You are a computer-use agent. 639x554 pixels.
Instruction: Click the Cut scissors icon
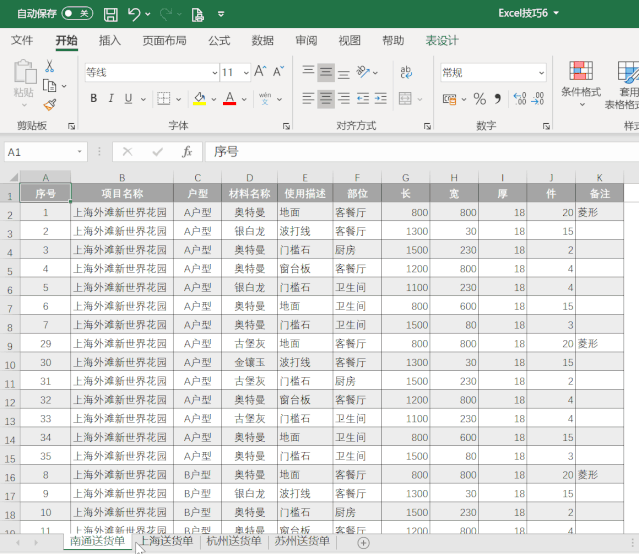point(49,66)
